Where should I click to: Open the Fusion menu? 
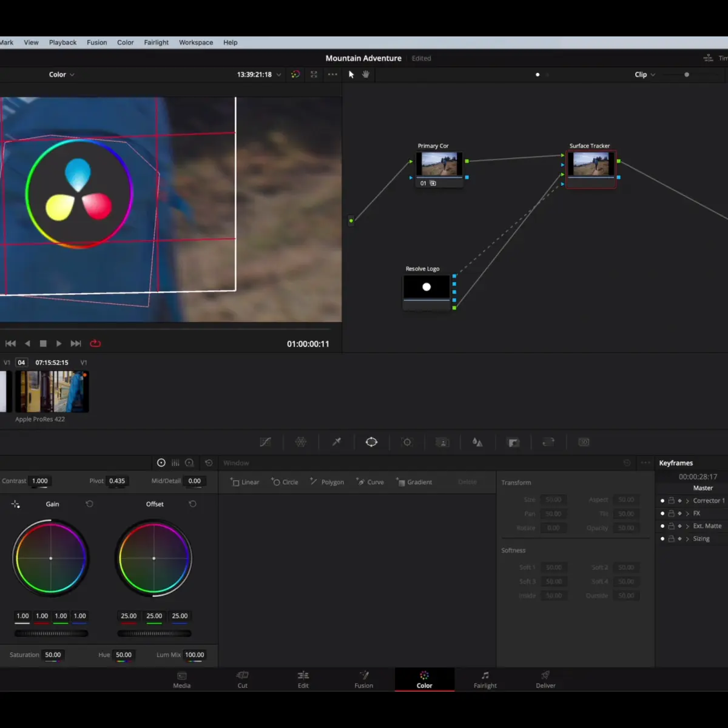click(x=96, y=42)
